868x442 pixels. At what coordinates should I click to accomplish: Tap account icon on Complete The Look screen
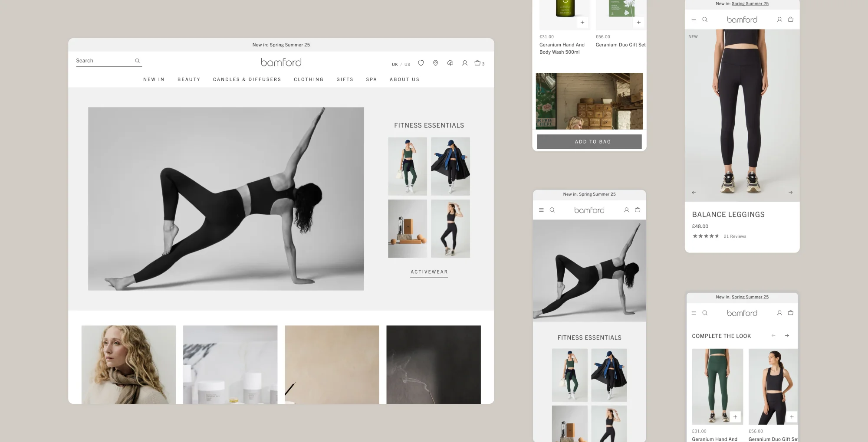pyautogui.click(x=779, y=312)
